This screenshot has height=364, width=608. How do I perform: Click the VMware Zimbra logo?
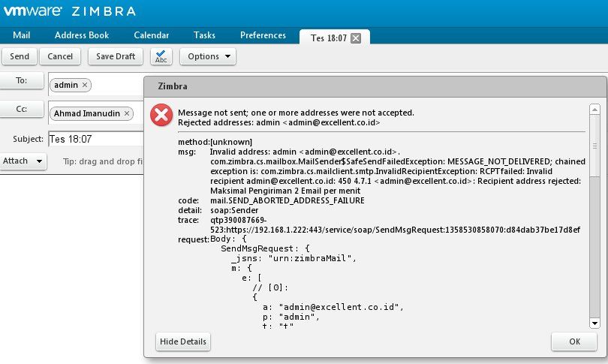click(x=70, y=11)
